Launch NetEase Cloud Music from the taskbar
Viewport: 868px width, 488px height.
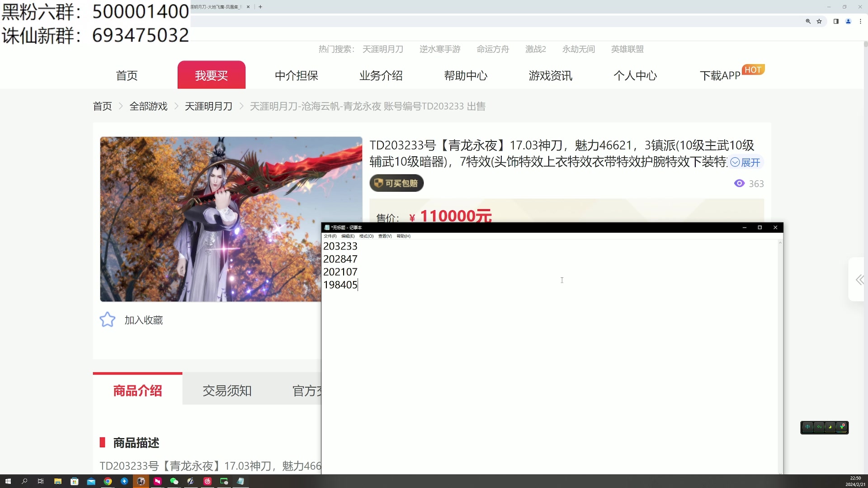tap(207, 481)
